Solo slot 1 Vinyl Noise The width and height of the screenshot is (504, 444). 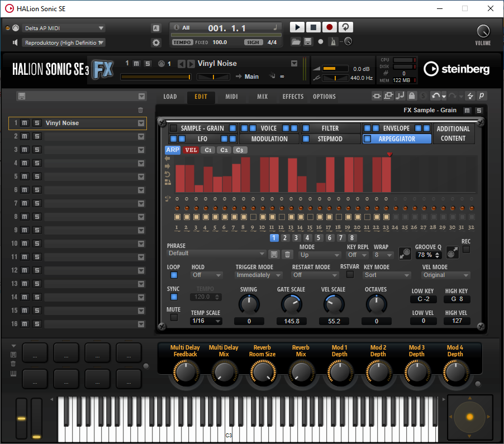click(37, 123)
